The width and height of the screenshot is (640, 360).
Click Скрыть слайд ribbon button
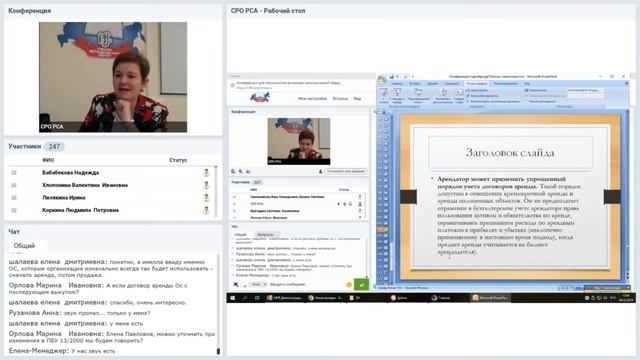pos(459,96)
